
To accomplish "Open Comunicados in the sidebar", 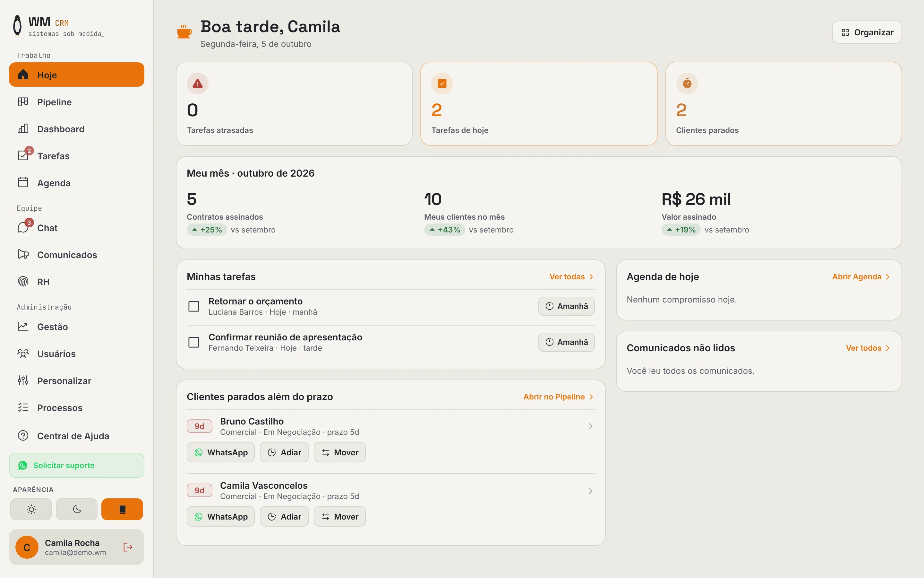I will (x=77, y=255).
